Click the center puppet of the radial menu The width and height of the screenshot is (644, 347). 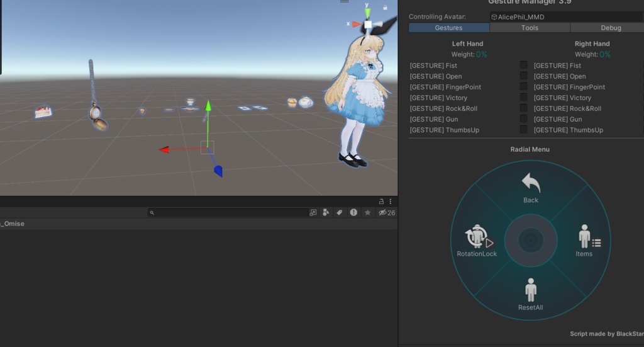pyautogui.click(x=531, y=241)
